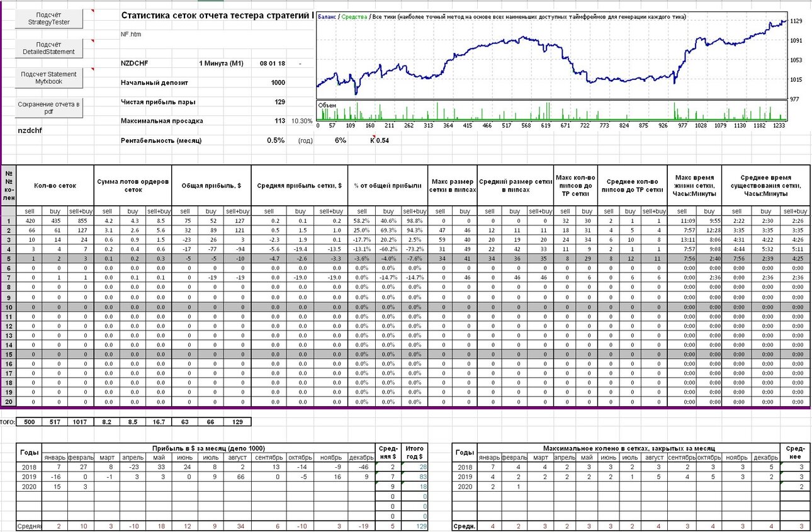Select the 16.7 total lots cell
The image size is (812, 532).
159,421
